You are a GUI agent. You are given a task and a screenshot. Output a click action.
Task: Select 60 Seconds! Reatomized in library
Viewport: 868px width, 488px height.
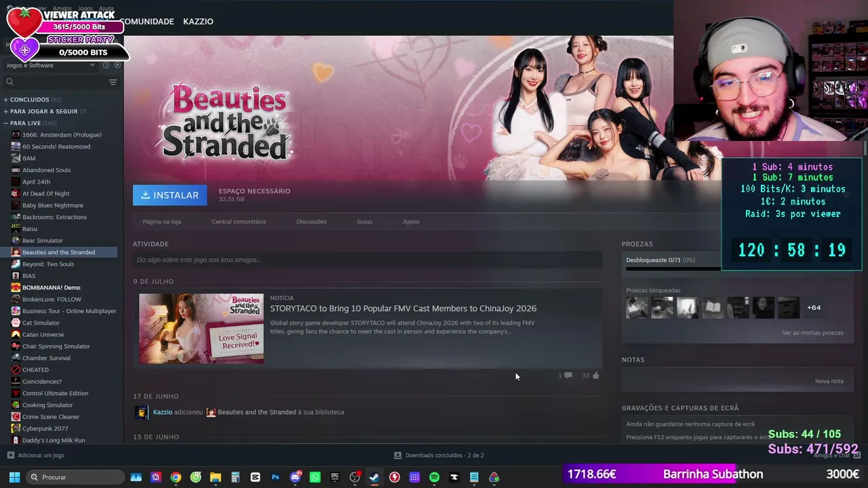coord(56,146)
